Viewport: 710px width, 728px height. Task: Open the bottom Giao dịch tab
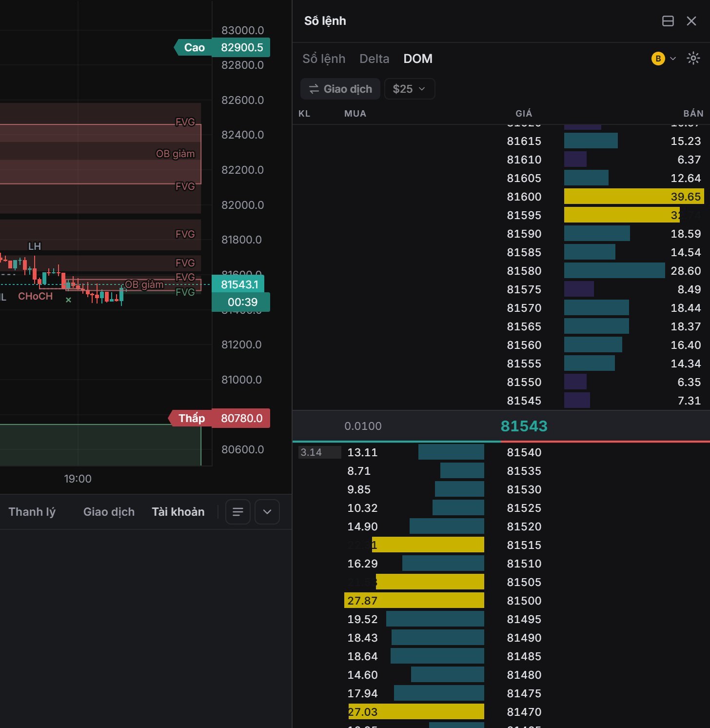point(109,512)
